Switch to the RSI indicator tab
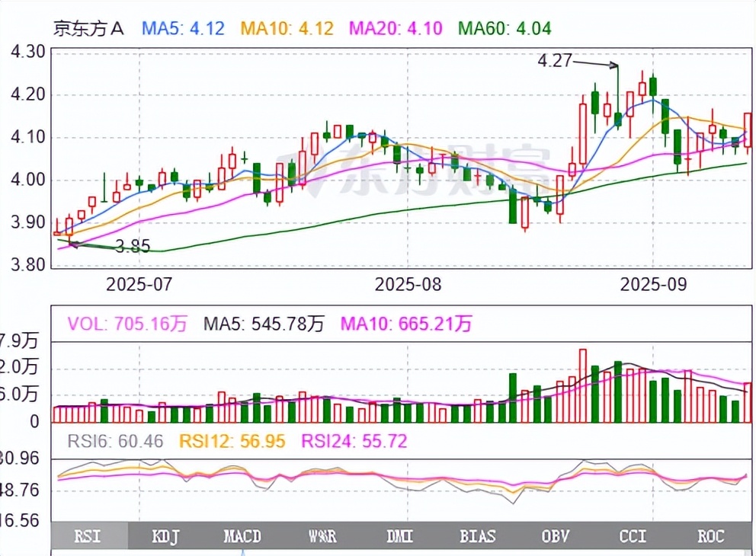The height and width of the screenshot is (556, 756). click(90, 535)
